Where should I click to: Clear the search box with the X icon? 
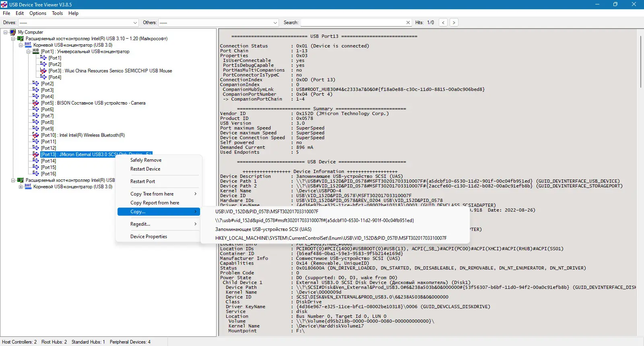tap(408, 23)
